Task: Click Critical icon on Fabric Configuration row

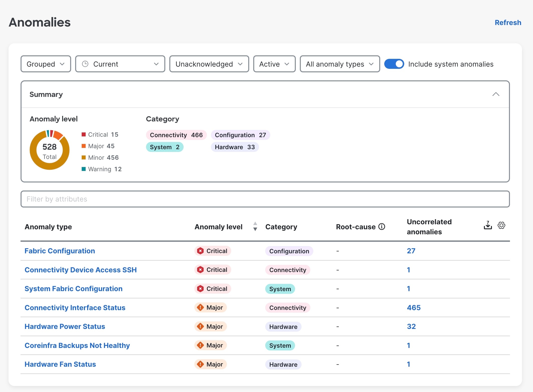Action: click(200, 251)
